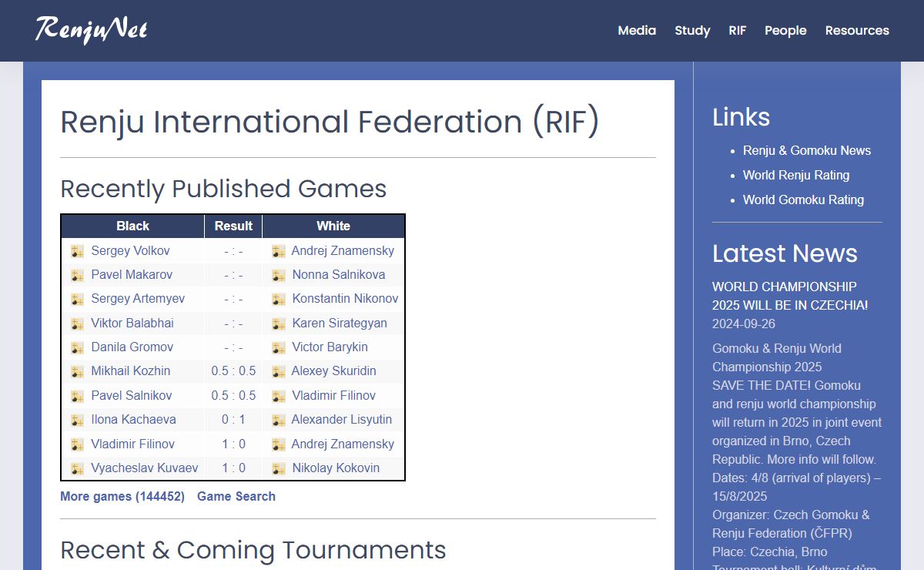
Task: Click the 0.5 : 0.5 result for Mikhail Kozhin
Action: pos(233,370)
